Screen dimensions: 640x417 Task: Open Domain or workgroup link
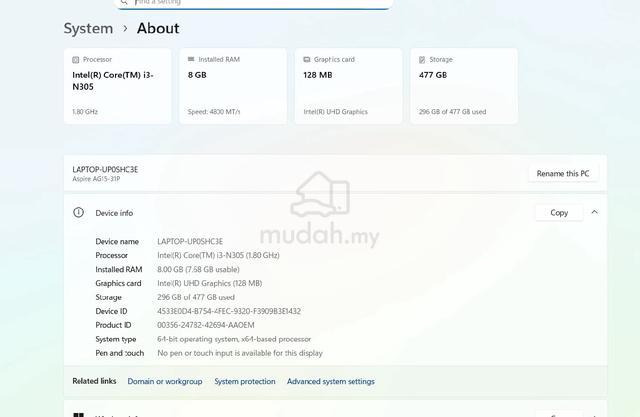(x=165, y=382)
